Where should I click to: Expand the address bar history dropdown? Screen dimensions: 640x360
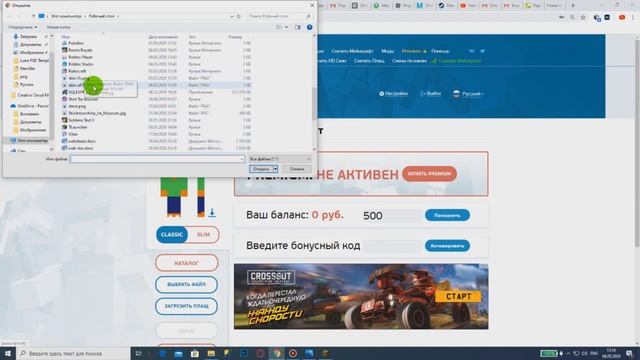pyautogui.click(x=232, y=16)
